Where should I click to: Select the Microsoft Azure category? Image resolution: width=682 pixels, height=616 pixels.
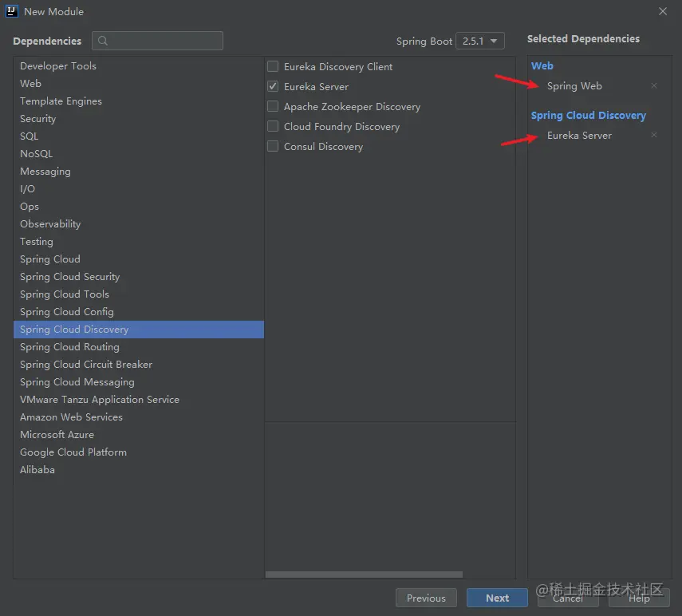coord(139,435)
